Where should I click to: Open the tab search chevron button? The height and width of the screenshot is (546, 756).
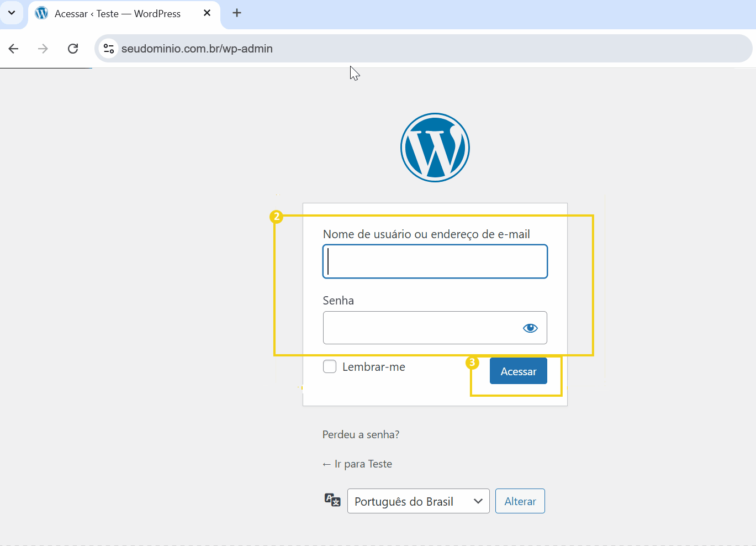(12, 13)
